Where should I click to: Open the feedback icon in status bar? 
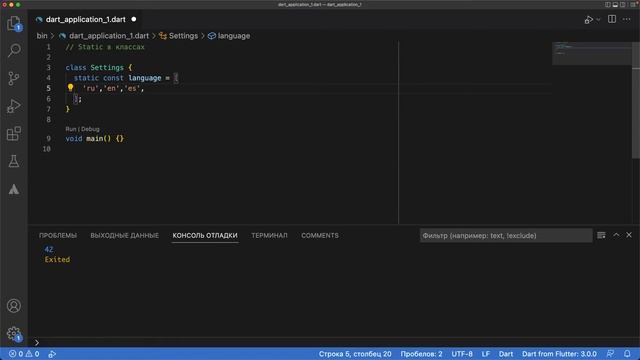click(x=610, y=354)
